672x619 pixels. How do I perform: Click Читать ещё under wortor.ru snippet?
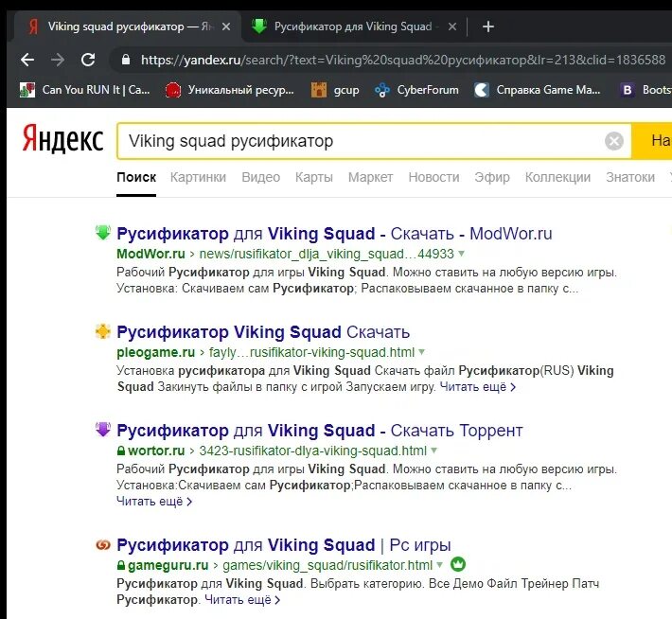click(154, 501)
